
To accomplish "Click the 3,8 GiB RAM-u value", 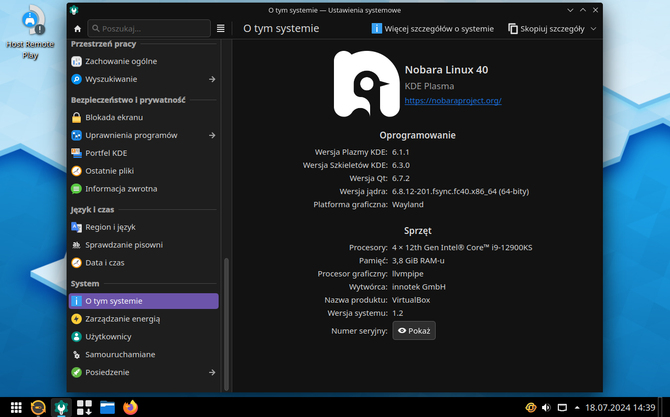I will click(x=418, y=261).
